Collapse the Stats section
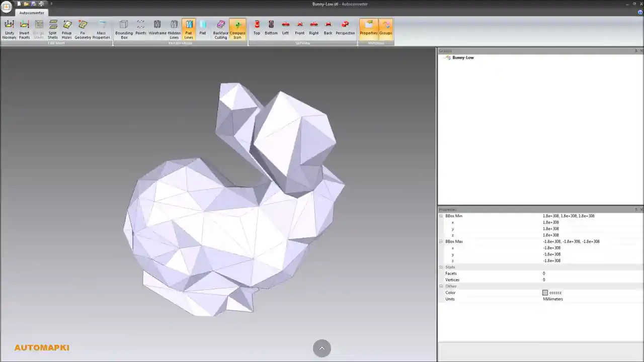 tap(441, 267)
